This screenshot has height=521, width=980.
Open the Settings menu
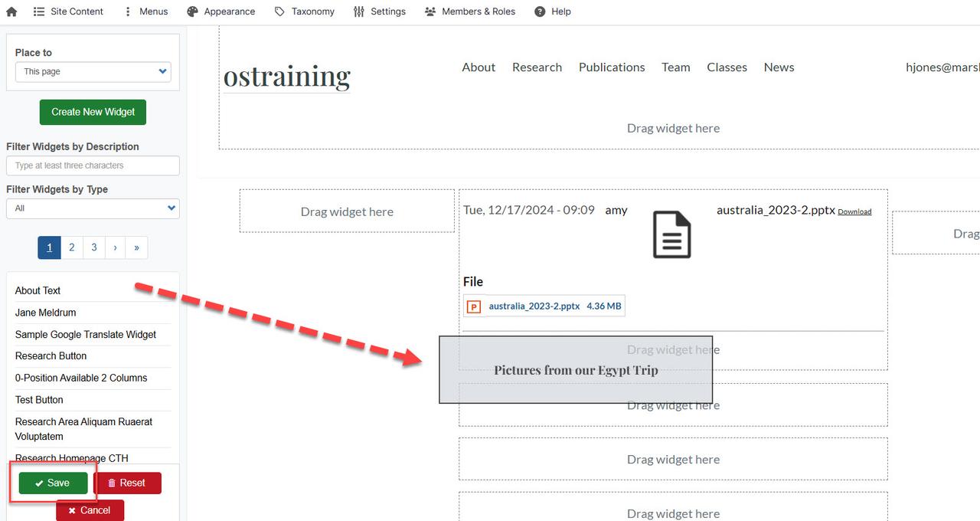(380, 11)
